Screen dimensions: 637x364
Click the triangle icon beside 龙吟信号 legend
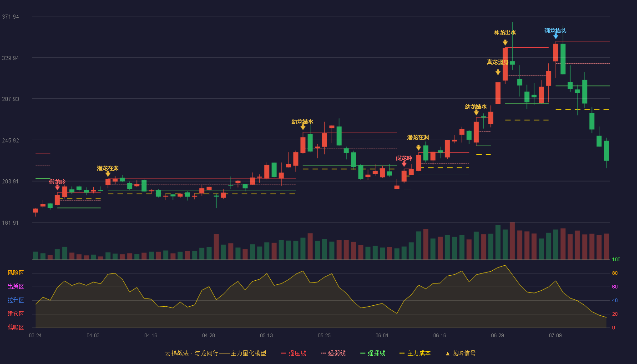[447, 354]
